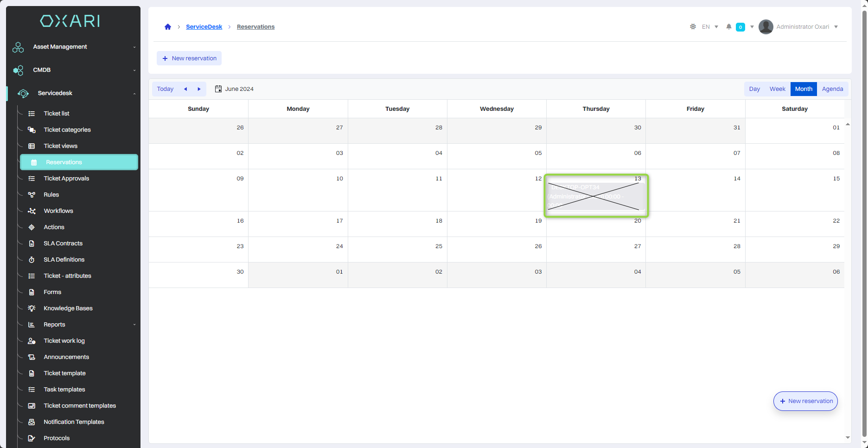Go to next month arrow
This screenshot has width=868, height=448.
199,89
